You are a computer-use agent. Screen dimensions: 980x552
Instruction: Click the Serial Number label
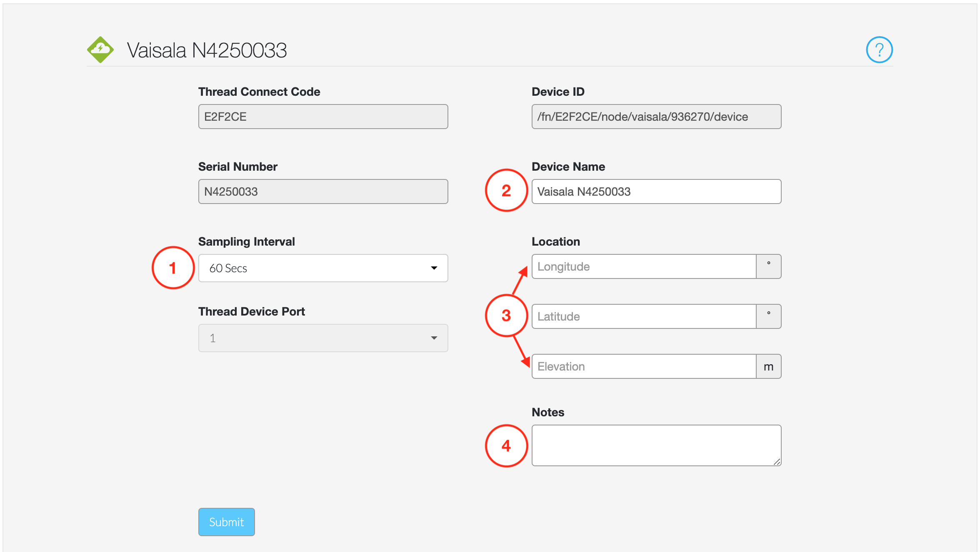(237, 167)
